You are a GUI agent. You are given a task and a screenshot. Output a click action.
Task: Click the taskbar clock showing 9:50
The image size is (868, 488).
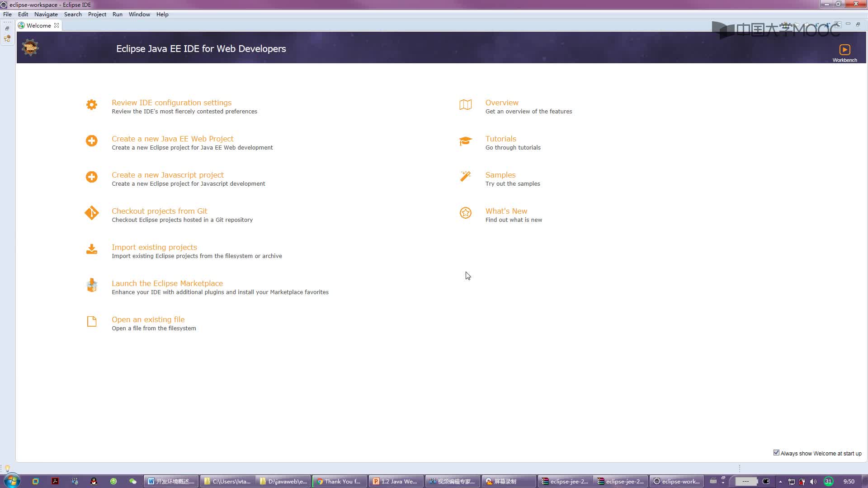[x=849, y=482]
